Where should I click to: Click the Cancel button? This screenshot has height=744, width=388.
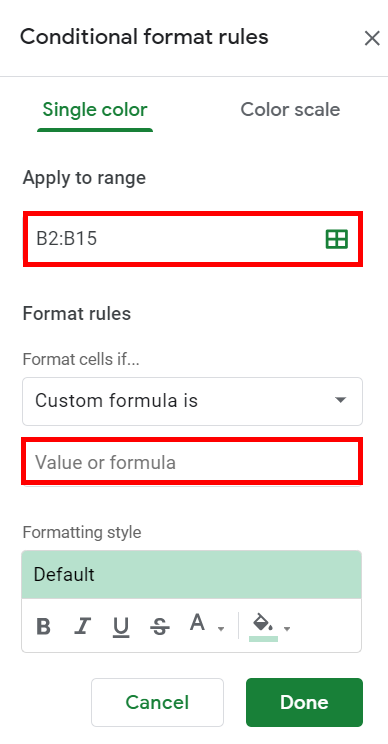pyautogui.click(x=157, y=702)
